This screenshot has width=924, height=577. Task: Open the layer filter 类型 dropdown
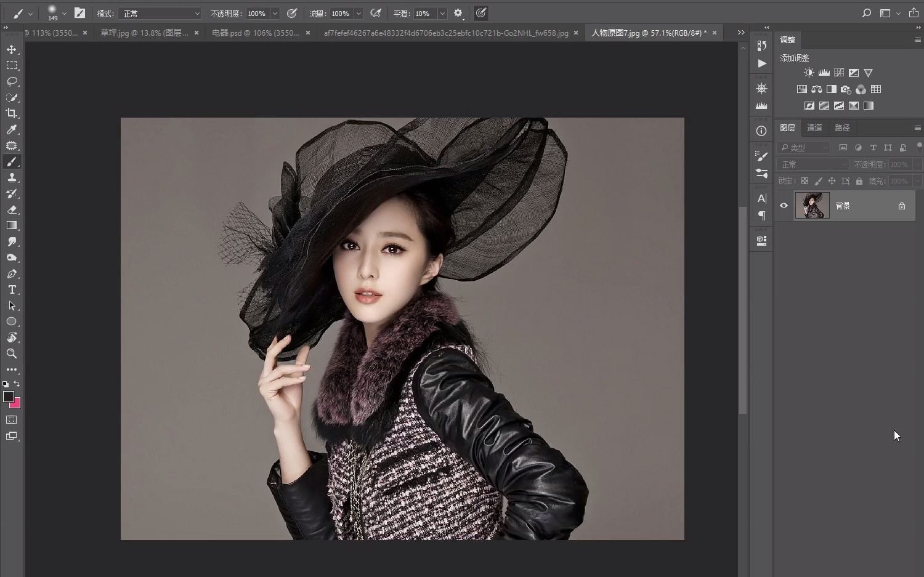pyautogui.click(x=803, y=148)
